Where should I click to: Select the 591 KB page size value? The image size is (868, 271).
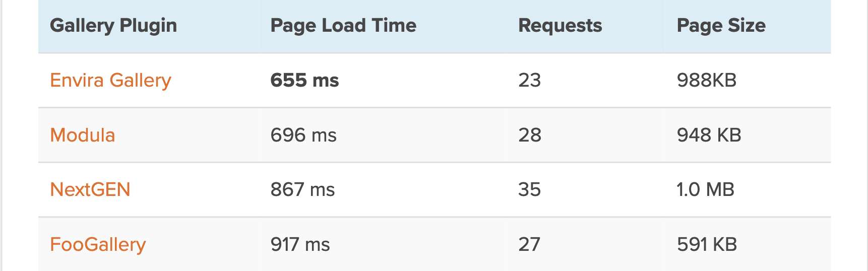click(x=707, y=245)
